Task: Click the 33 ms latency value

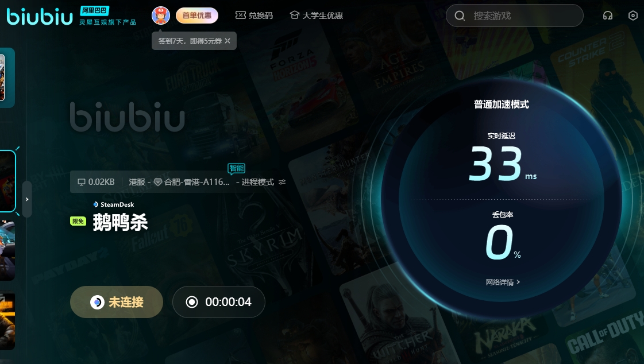Action: tap(502, 164)
